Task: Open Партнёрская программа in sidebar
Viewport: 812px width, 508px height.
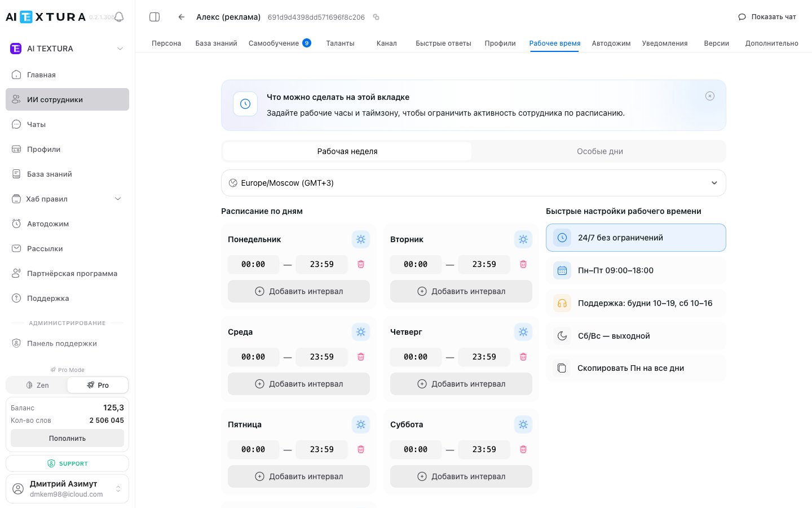Action: 67,273
